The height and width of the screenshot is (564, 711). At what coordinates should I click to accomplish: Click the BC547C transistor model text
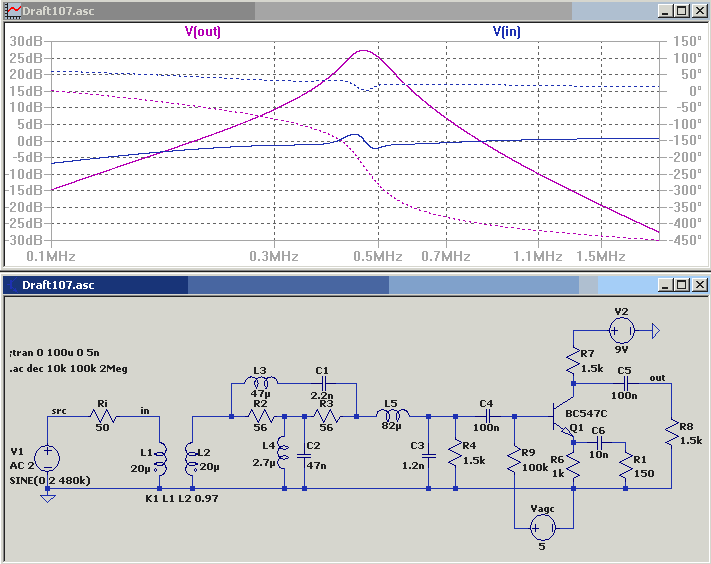click(x=586, y=413)
